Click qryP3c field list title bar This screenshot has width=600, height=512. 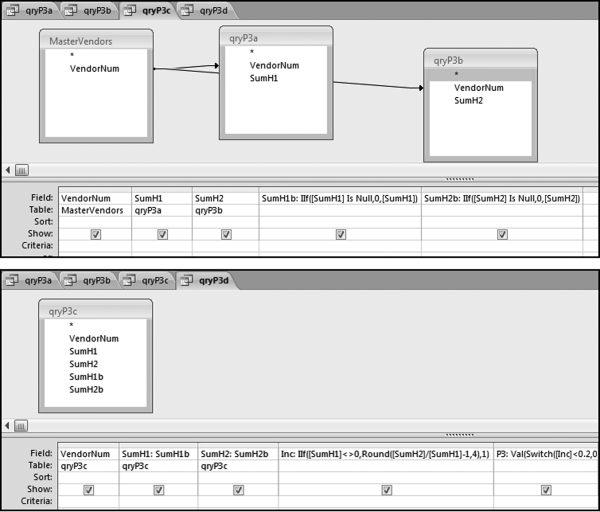[95, 310]
